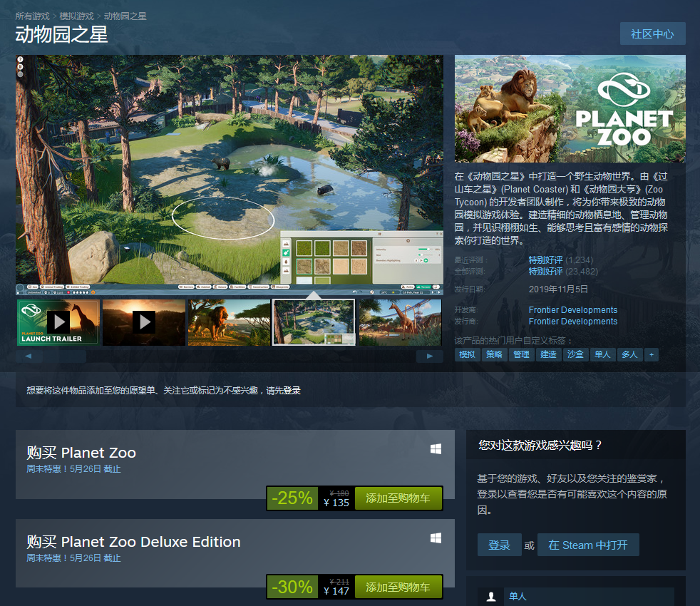
Task: Select the bear habitat screenshot thumbnail
Action: click(x=314, y=322)
